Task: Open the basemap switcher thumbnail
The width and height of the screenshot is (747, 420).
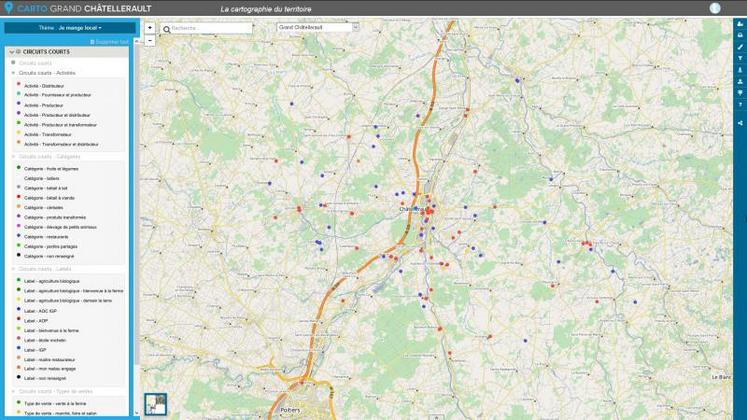Action: 155,403
